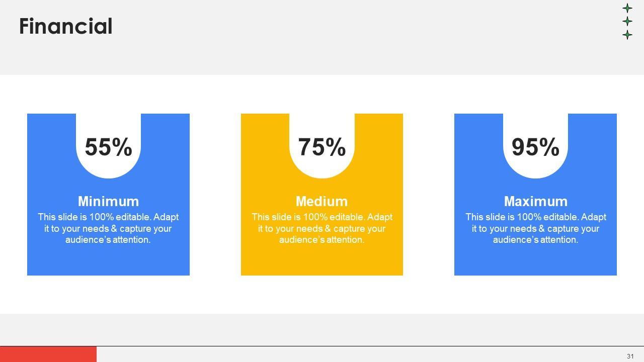The height and width of the screenshot is (362, 644).
Task: Select the description text under Minimum
Action: pyautogui.click(x=108, y=228)
